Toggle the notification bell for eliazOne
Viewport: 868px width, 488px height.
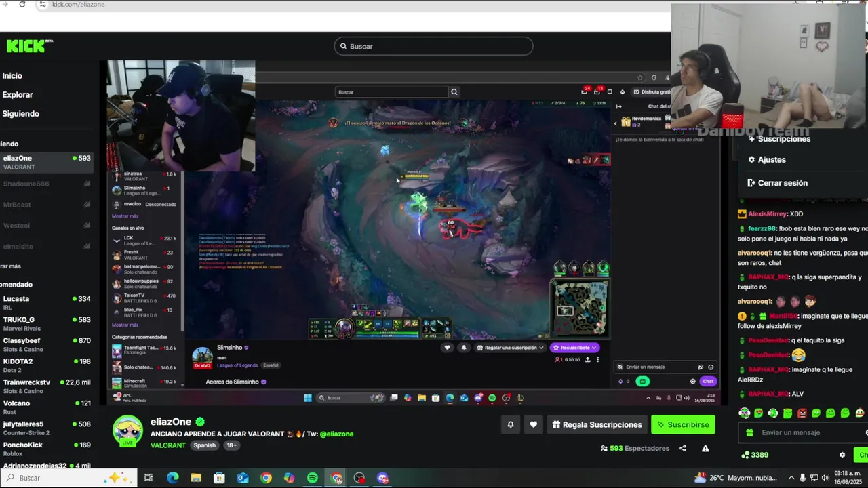(511, 424)
